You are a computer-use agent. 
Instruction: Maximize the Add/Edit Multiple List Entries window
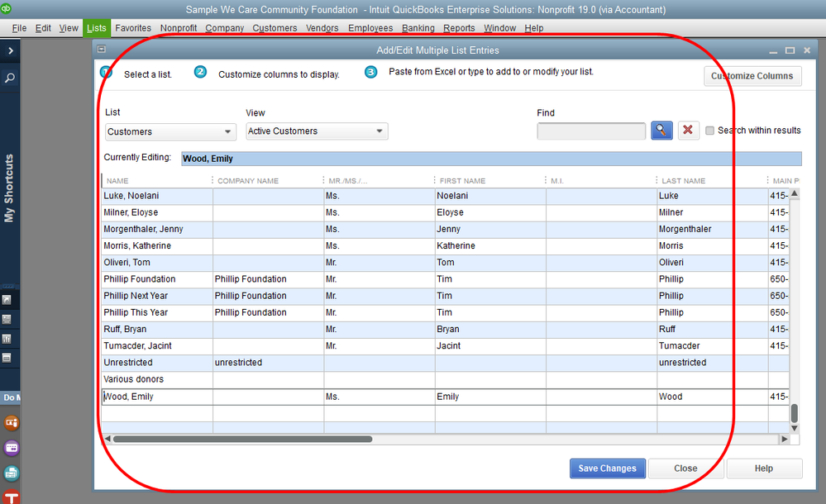click(790, 50)
